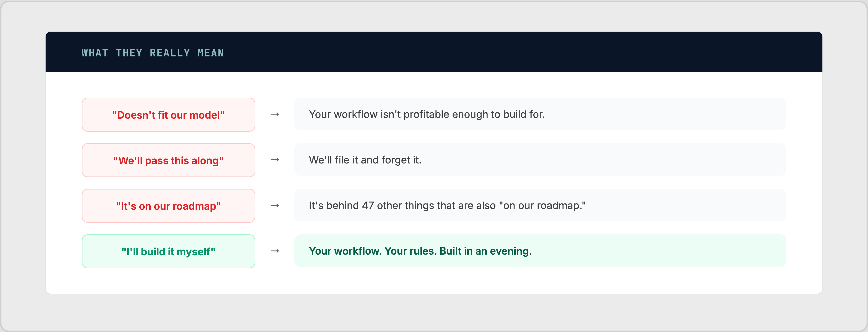The image size is (868, 332).
Task: Click "WHAT THEY REALLY MEAN" header title
Action: tap(153, 53)
